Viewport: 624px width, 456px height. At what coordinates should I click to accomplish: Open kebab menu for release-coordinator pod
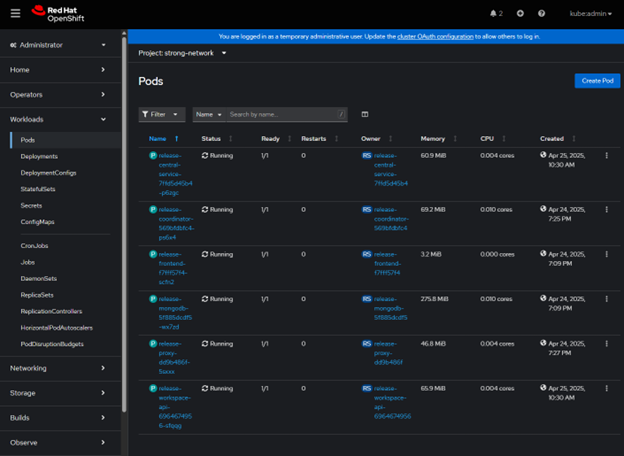606,209
